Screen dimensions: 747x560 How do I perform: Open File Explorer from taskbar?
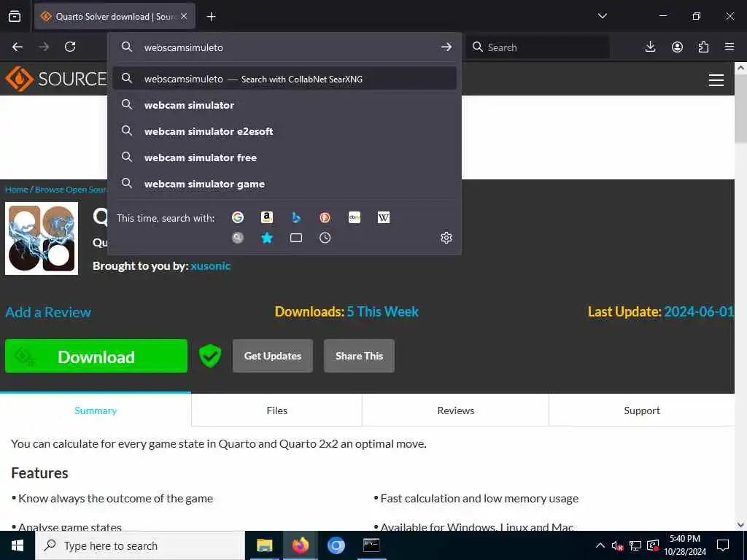coord(264,545)
